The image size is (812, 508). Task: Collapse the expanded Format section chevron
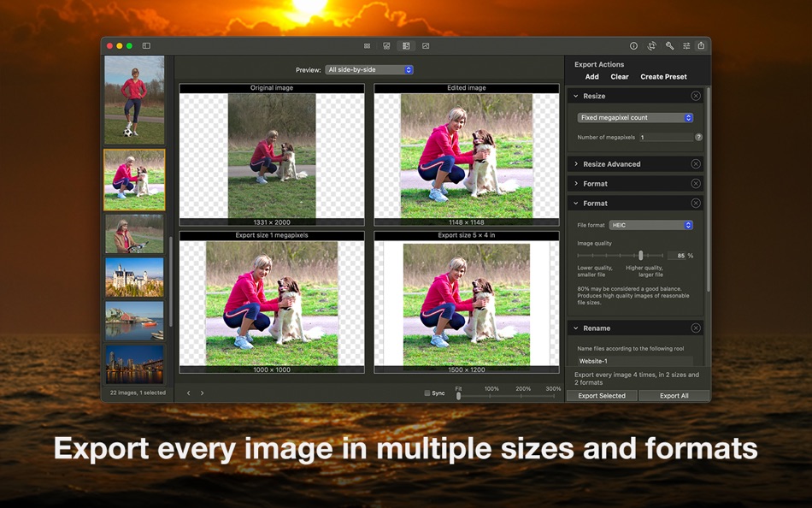click(576, 204)
